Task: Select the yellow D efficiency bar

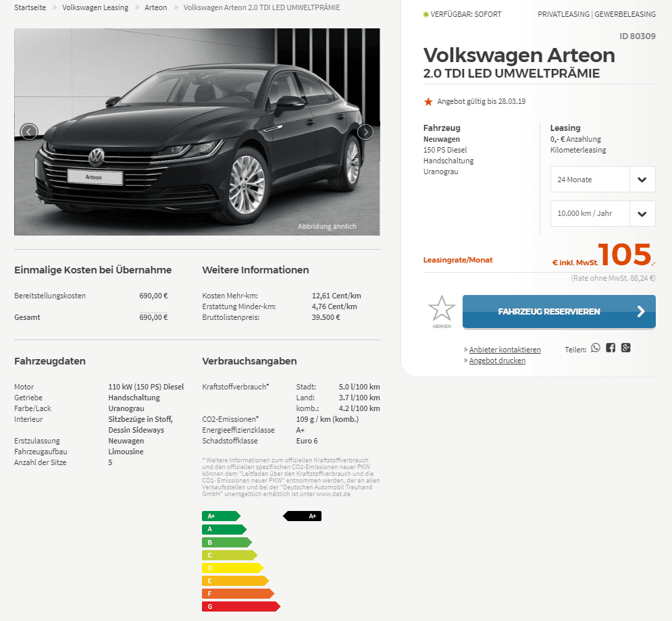Action: tap(232, 568)
